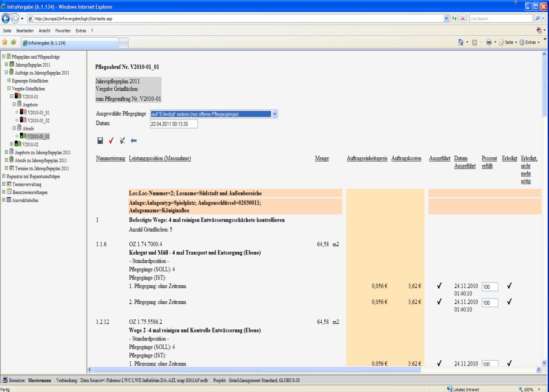The width and height of the screenshot is (549, 392).
Task: Click the save disk icon
Action: [x=100, y=141]
